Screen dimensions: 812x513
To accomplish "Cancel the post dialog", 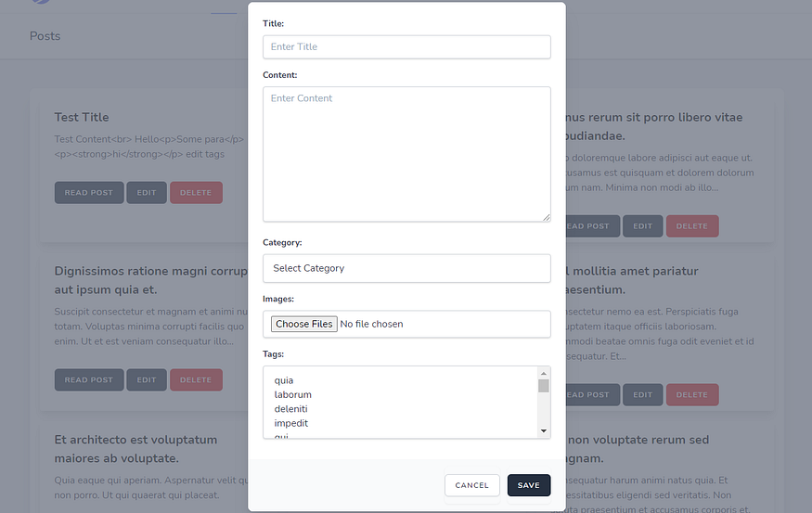I will (x=471, y=485).
